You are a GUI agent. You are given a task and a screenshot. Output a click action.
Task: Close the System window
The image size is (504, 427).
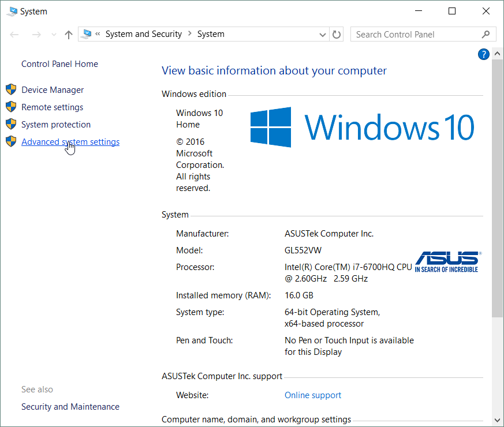pyautogui.click(x=486, y=11)
